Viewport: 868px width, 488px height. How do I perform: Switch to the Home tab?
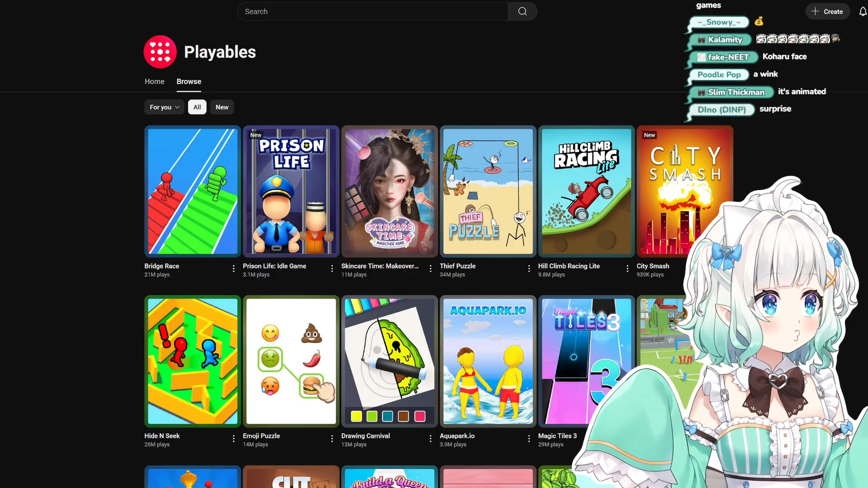click(x=155, y=81)
